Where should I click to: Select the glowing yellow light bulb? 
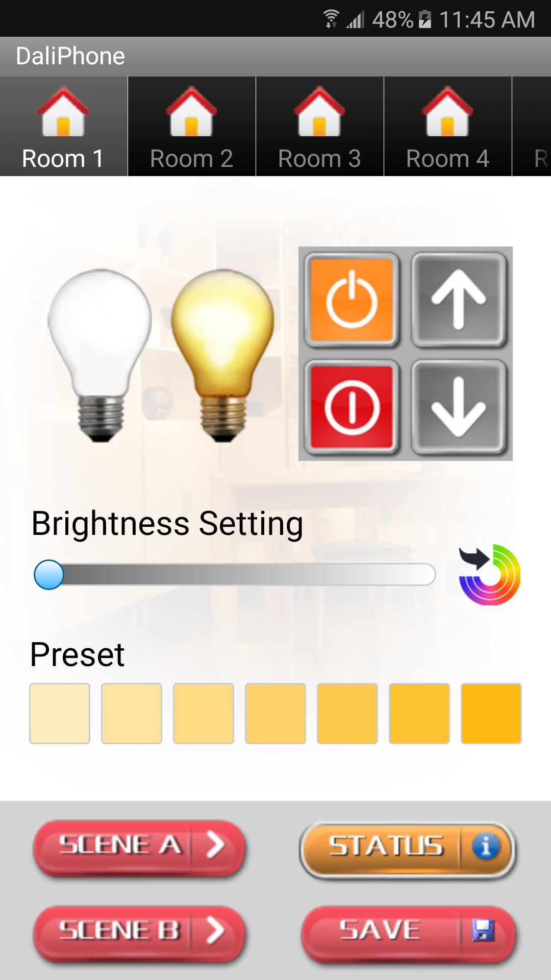222,355
